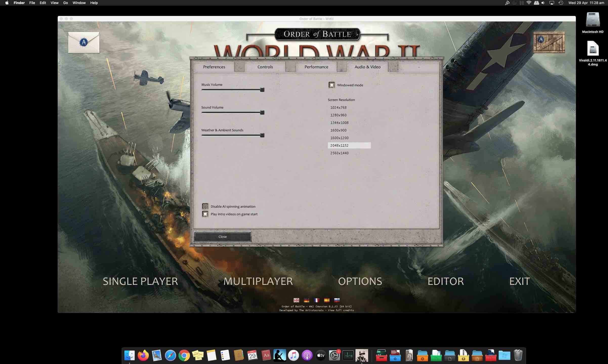Toggle Play intro videos on game start

tap(205, 214)
